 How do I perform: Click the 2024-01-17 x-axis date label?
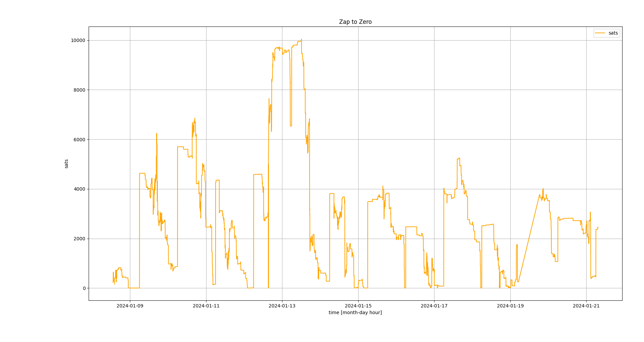(x=434, y=306)
